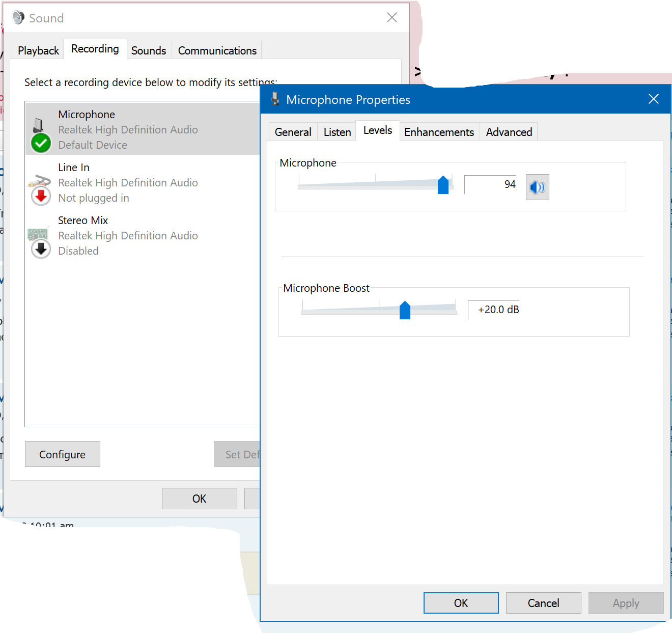Image resolution: width=672 pixels, height=633 pixels.
Task: Close the Microphone Properties window
Action: [654, 99]
